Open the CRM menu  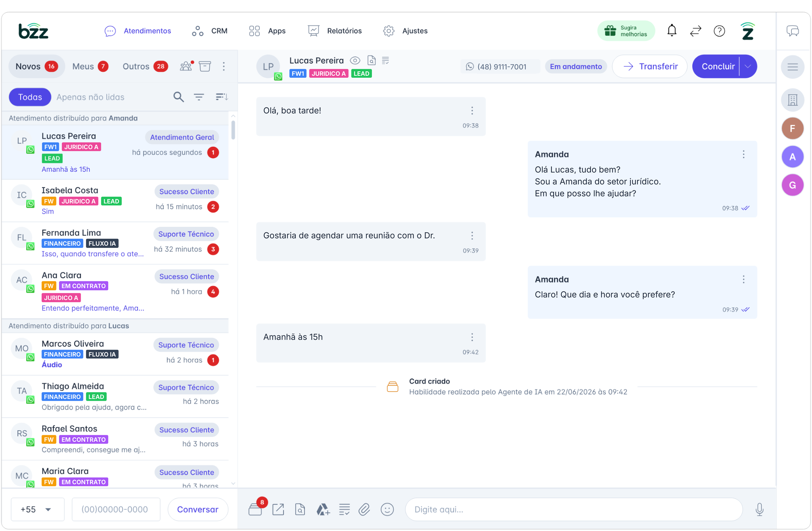pyautogui.click(x=210, y=31)
